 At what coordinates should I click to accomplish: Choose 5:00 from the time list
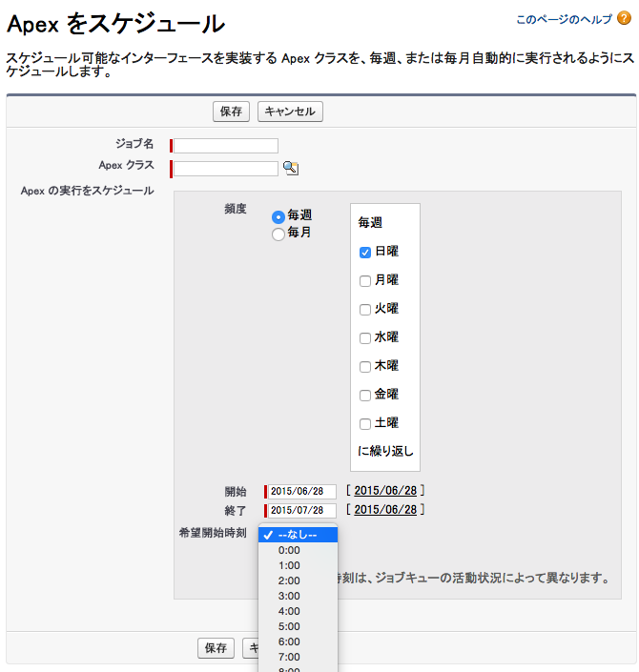[x=299, y=626]
